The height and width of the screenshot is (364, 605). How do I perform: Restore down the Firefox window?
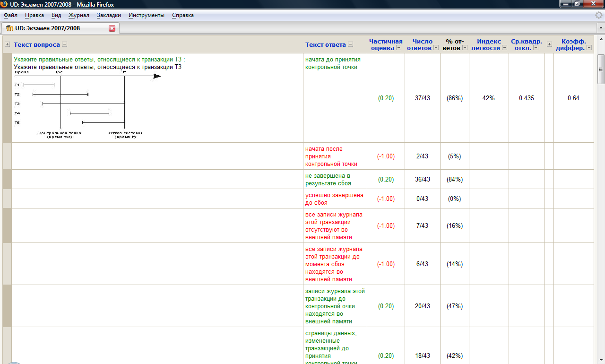click(577, 4)
